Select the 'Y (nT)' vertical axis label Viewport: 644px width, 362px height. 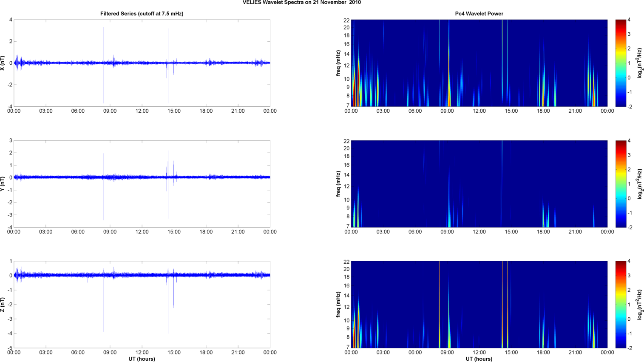tap(3, 184)
